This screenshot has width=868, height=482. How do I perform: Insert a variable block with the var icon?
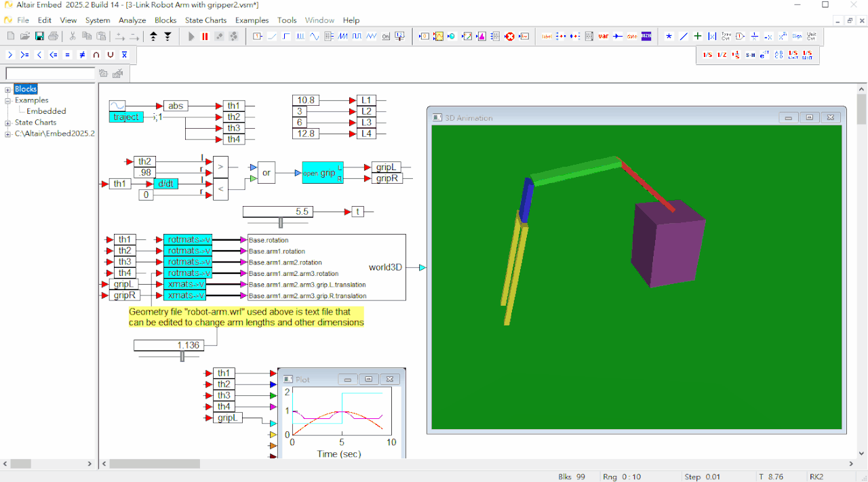coord(604,36)
